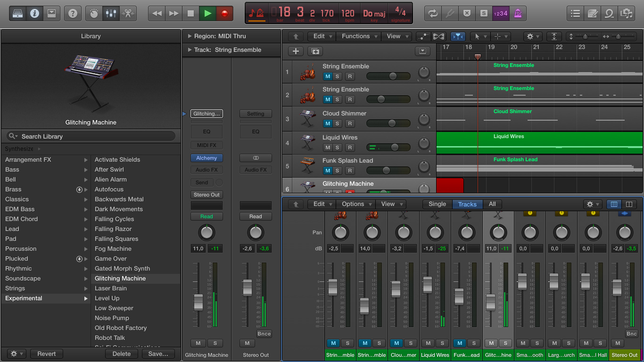This screenshot has height=362, width=644.
Task: Toggle the metronome click icon
Action: (518, 13)
